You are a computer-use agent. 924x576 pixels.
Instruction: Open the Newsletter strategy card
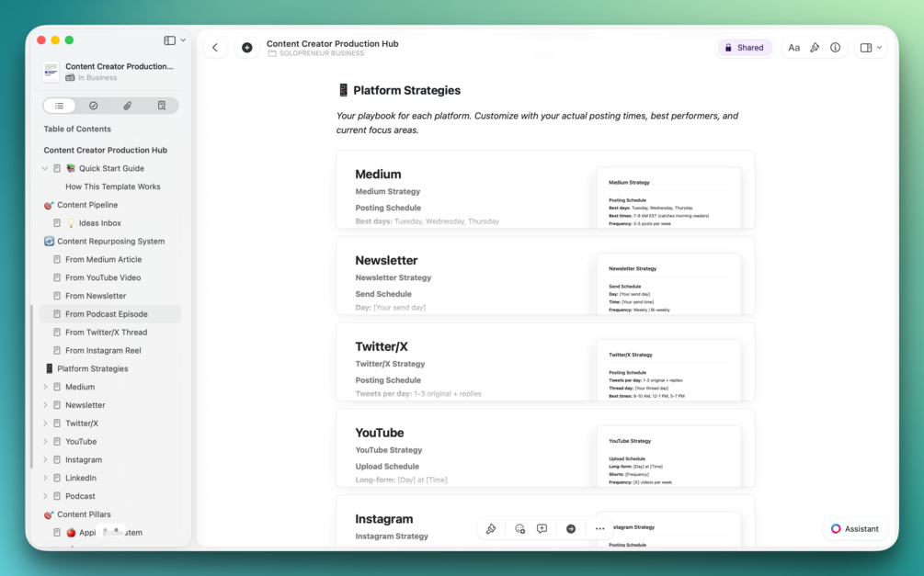coord(545,276)
